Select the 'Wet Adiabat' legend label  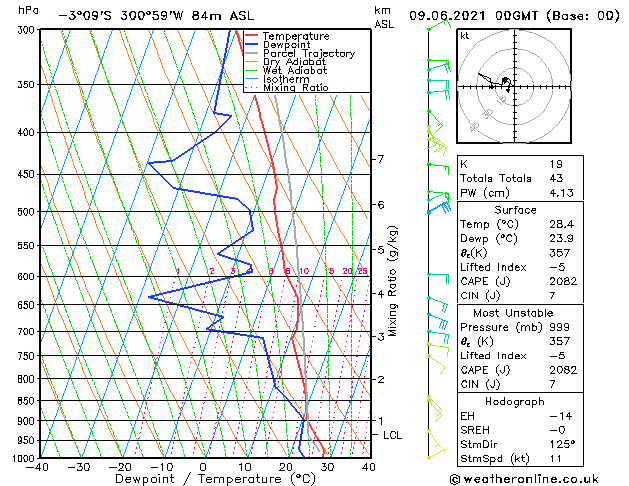pyautogui.click(x=295, y=70)
